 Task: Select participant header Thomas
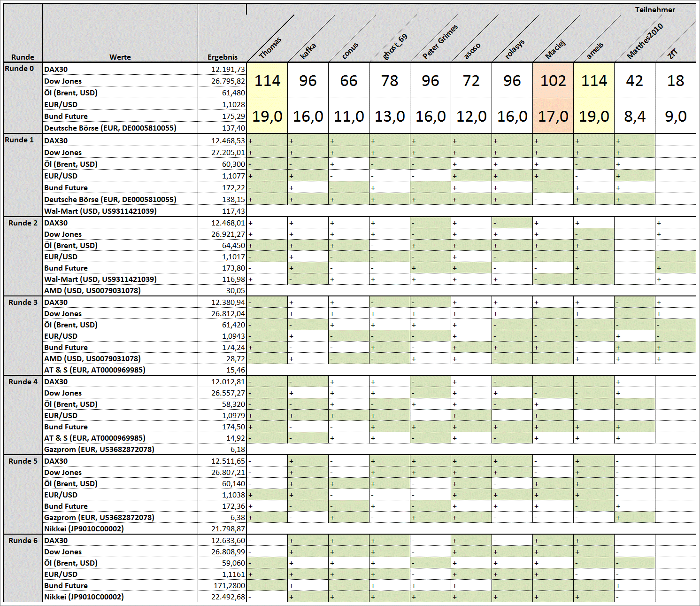[x=270, y=47]
